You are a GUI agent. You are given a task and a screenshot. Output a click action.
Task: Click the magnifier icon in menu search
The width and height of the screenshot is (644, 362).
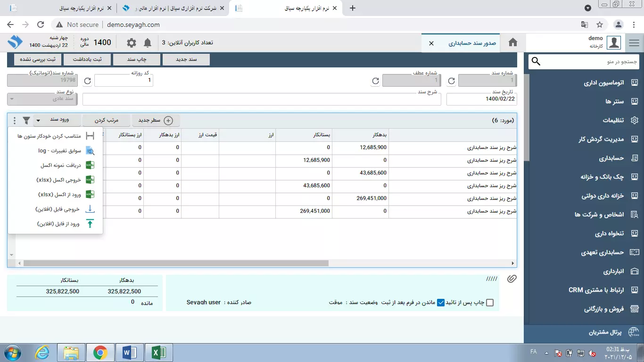(536, 62)
